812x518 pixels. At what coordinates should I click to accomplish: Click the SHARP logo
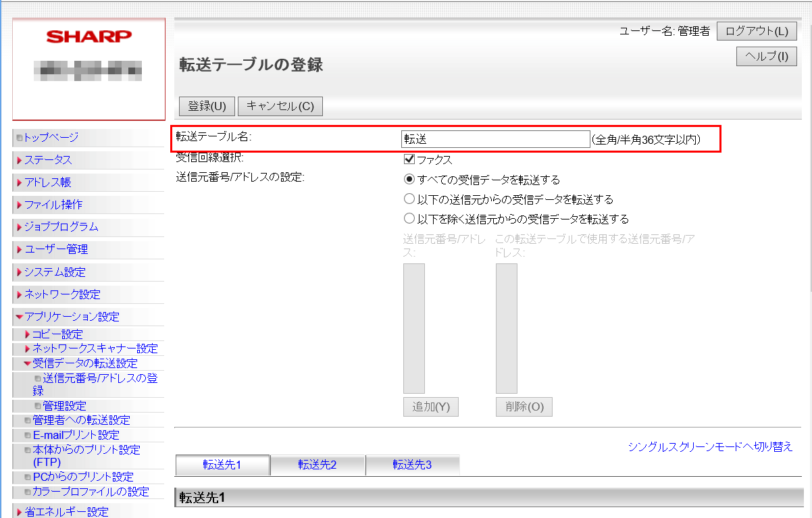pyautogui.click(x=88, y=36)
